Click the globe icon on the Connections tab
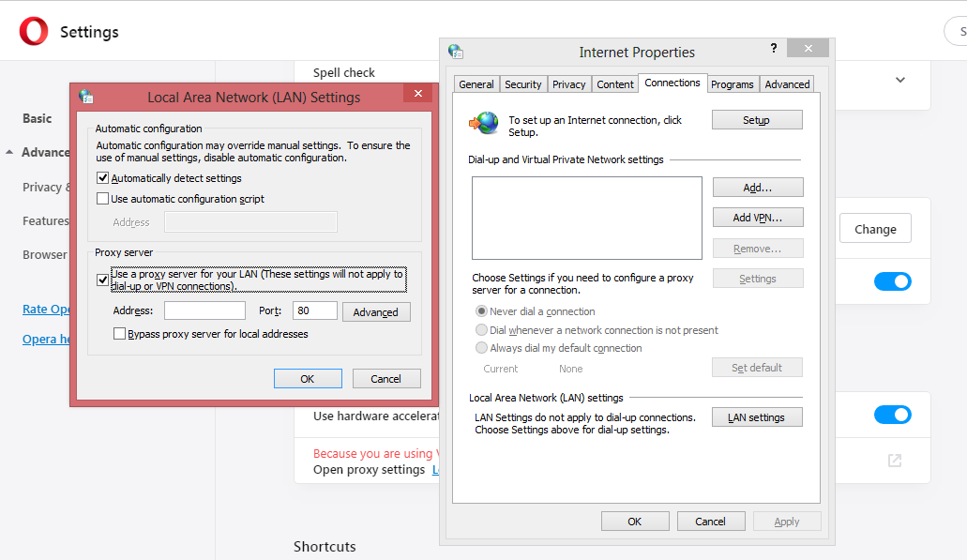Screen dimensions: 967x560 pyautogui.click(x=485, y=122)
